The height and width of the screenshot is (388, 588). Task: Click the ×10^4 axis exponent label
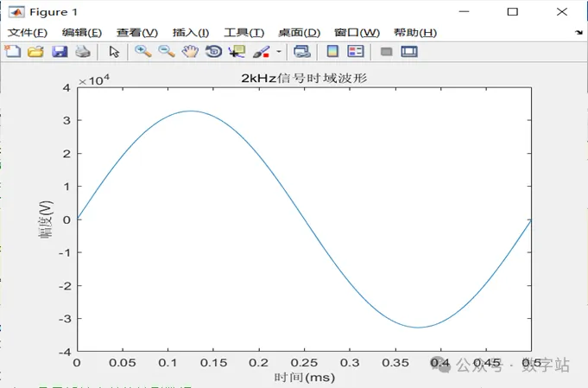[94, 80]
